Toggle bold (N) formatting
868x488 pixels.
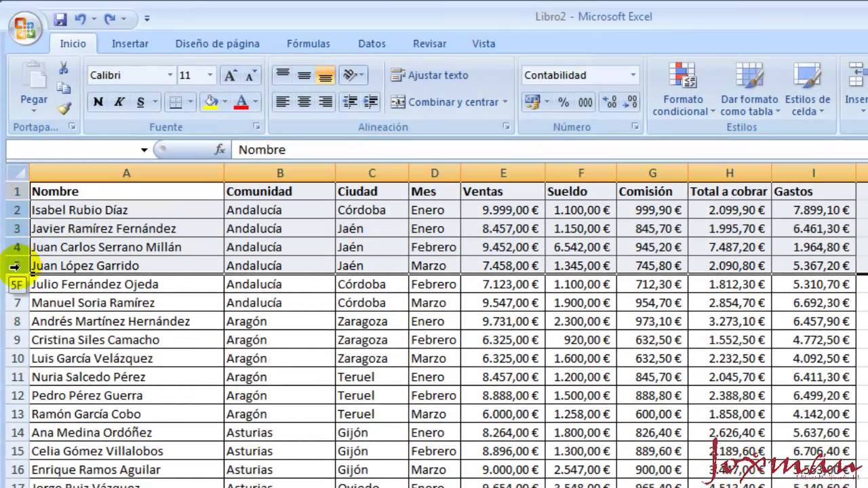tap(98, 102)
